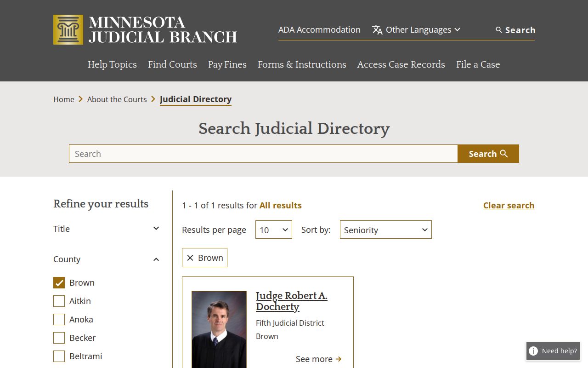Open Forms & Instructions
588x368 pixels.
(x=302, y=64)
